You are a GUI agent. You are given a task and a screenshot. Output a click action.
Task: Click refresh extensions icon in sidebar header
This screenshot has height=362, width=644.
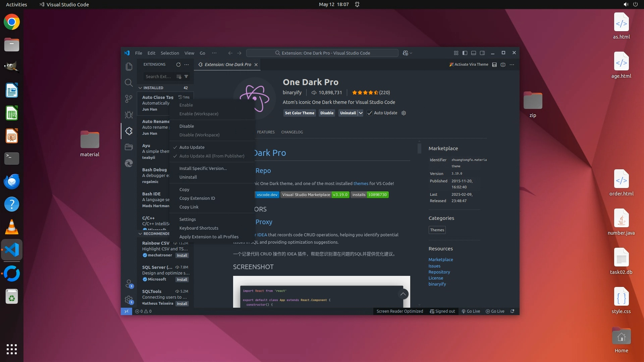(x=178, y=64)
